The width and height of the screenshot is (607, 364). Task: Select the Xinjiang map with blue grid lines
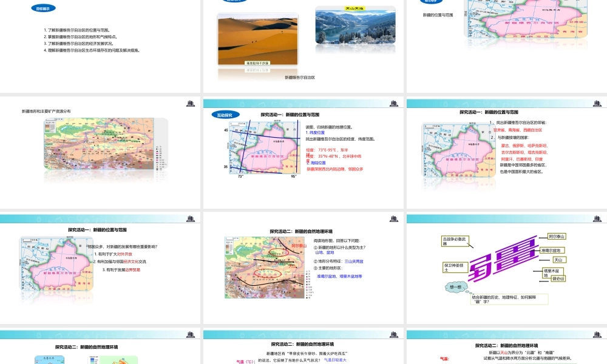pyautogui.click(x=265, y=147)
